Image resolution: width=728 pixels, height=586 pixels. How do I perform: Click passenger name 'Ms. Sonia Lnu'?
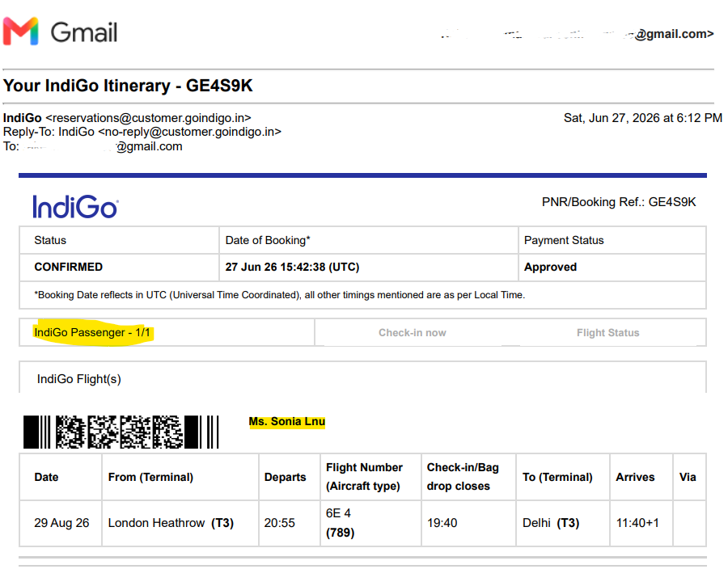[x=287, y=422]
